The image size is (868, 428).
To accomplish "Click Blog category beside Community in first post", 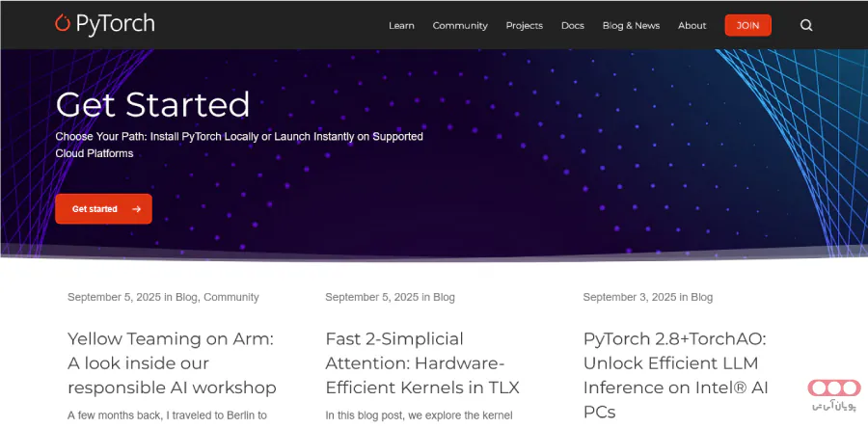I will tap(186, 297).
